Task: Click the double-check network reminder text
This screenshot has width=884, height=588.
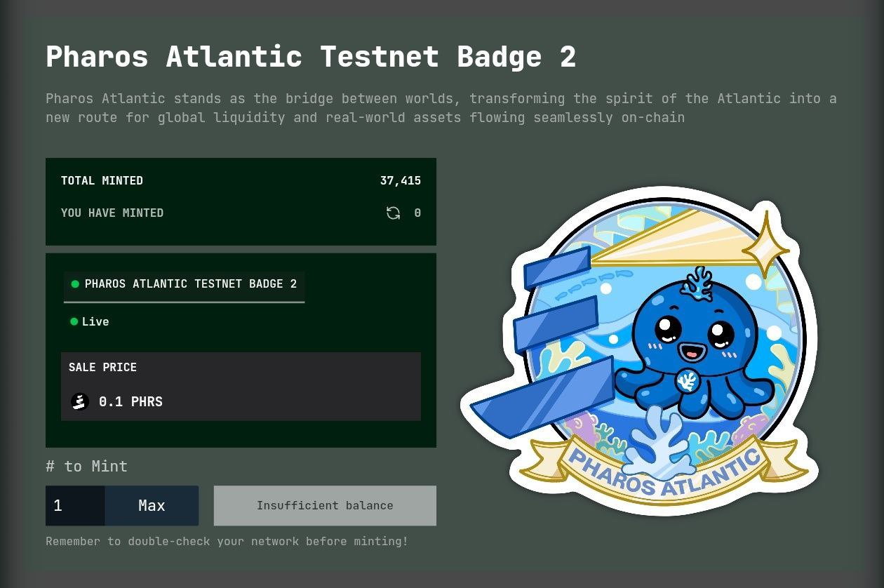Action: pyautogui.click(x=227, y=541)
